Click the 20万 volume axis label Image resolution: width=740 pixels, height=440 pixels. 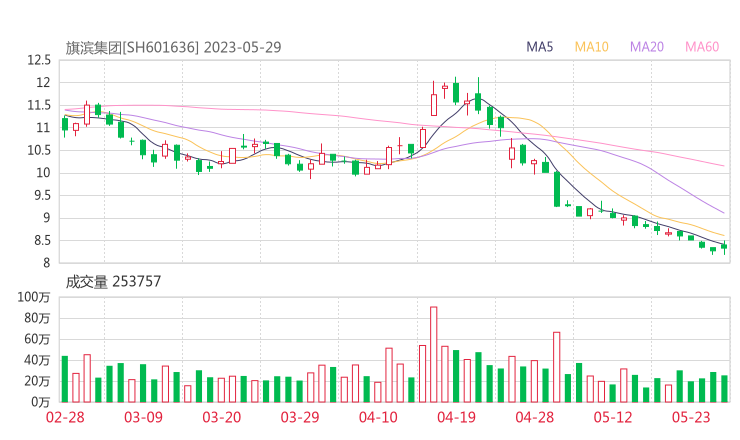pyautogui.click(x=37, y=381)
